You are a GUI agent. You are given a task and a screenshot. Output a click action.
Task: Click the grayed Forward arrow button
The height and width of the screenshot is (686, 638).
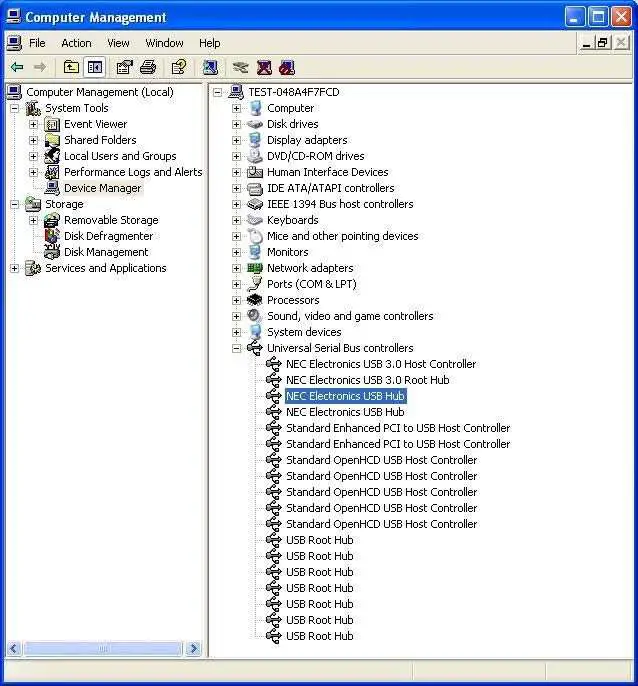pyautogui.click(x=40, y=67)
